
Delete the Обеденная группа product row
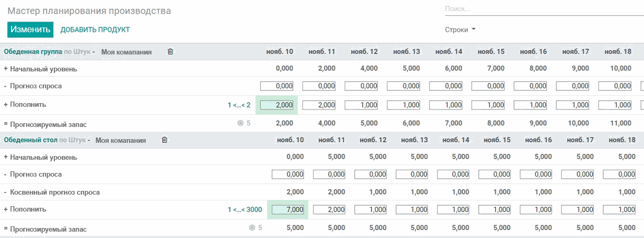170,52
